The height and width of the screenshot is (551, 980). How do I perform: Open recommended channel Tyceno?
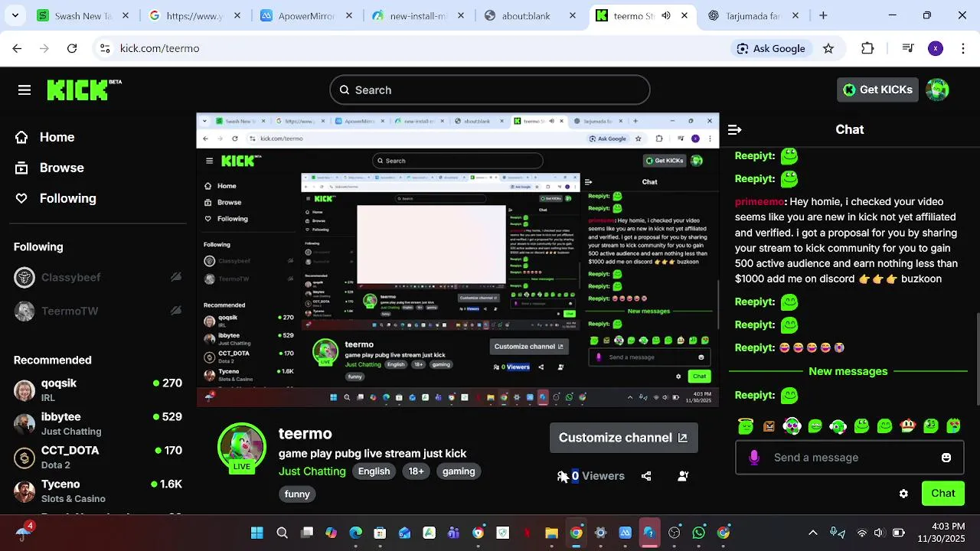(x=98, y=491)
